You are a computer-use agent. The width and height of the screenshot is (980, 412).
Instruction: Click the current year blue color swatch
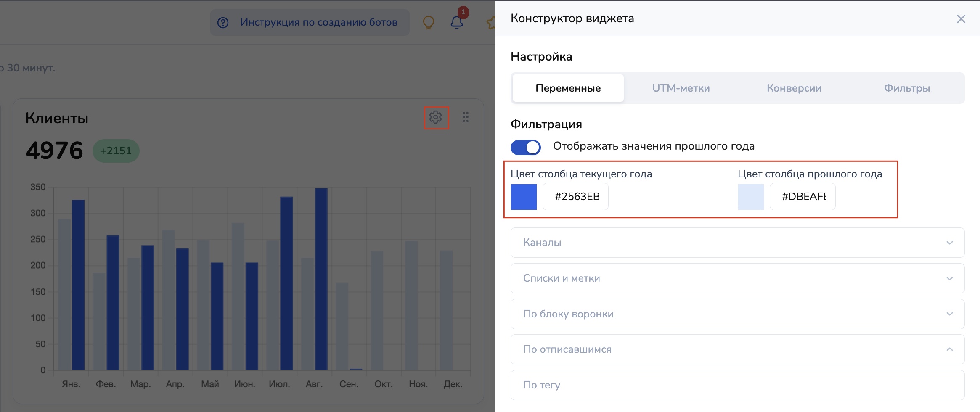(524, 197)
